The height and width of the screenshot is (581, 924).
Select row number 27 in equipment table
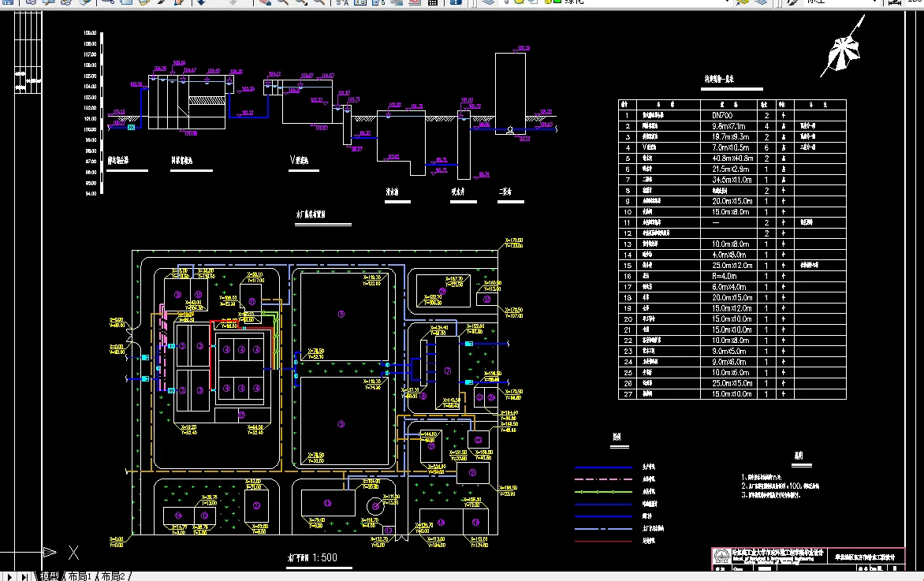pyautogui.click(x=628, y=393)
